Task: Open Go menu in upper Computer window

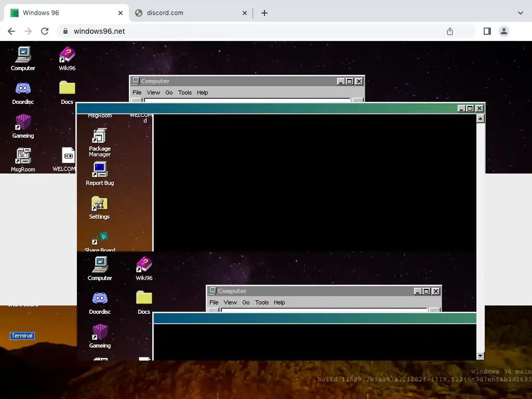Action: click(x=169, y=92)
